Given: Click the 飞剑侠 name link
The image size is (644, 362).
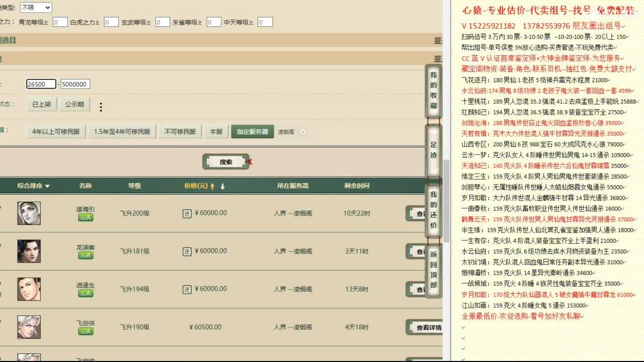Looking at the screenshot, I should [86, 323].
